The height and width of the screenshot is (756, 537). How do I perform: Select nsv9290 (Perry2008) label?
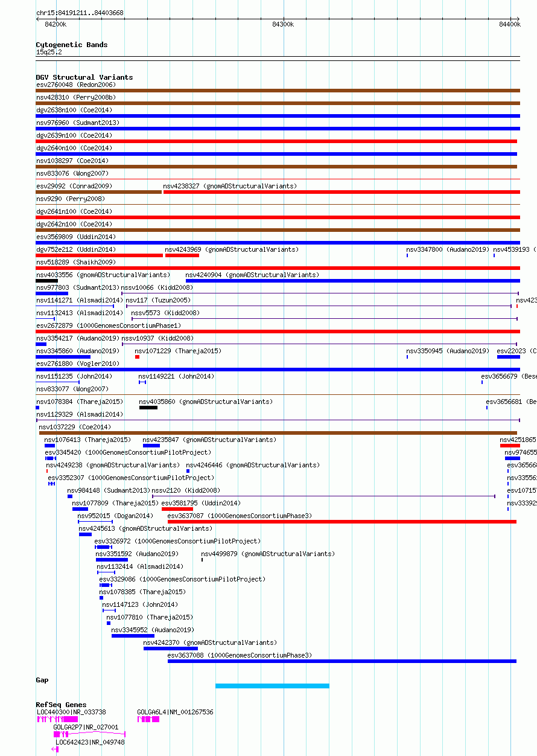point(71,199)
